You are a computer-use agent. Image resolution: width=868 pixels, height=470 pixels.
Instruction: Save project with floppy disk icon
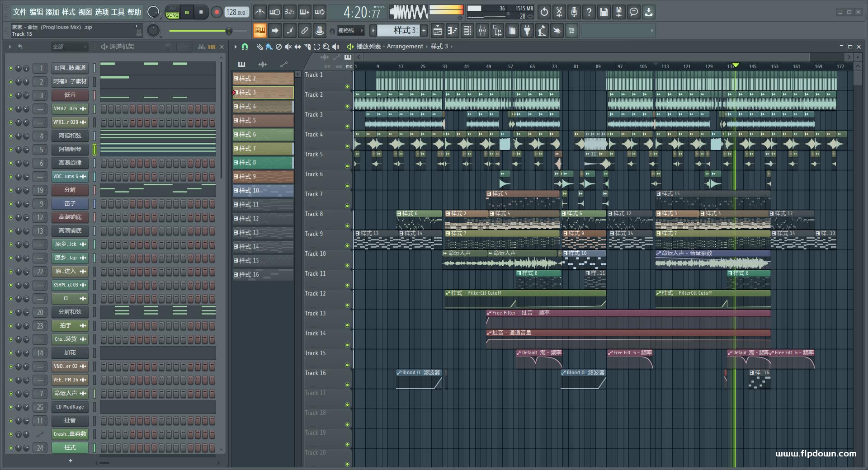[604, 12]
